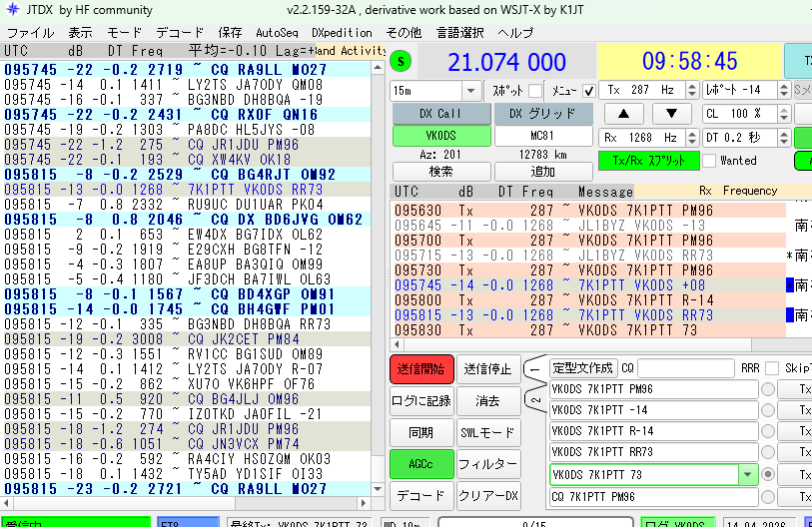This screenshot has height=527, width=812.
Task: Open the ヘルプ menu
Action: point(515,33)
